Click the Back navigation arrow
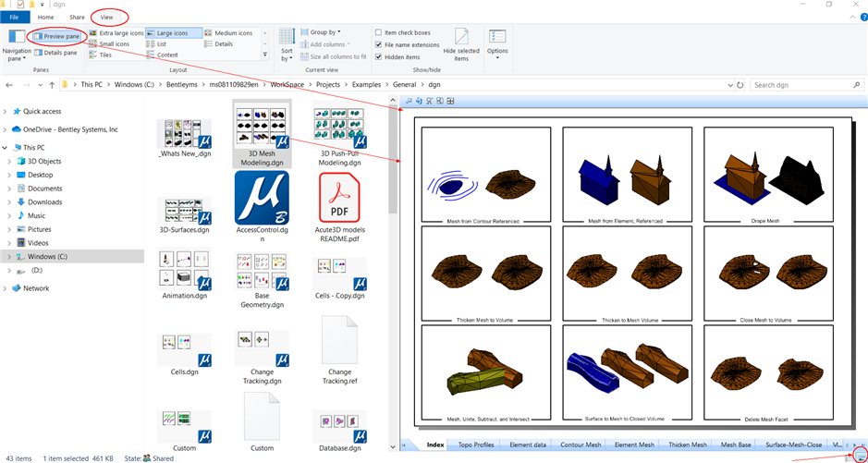 (x=9, y=85)
